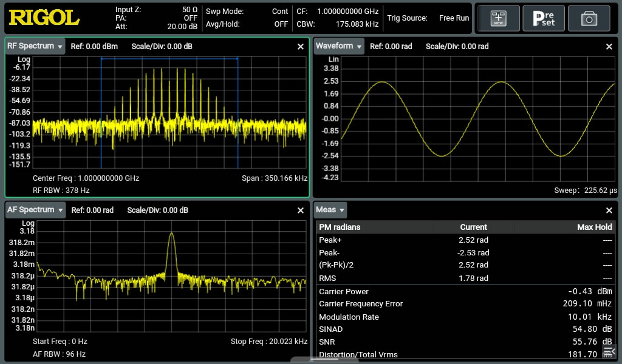This screenshot has height=364, width=622.
Task: Close the RF Spectrum panel
Action: 301,47
